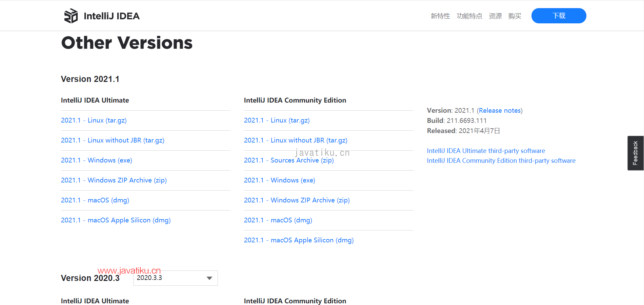The height and width of the screenshot is (305, 644).
Task: Select the Released 2021年4月7日 text
Action: point(463,131)
